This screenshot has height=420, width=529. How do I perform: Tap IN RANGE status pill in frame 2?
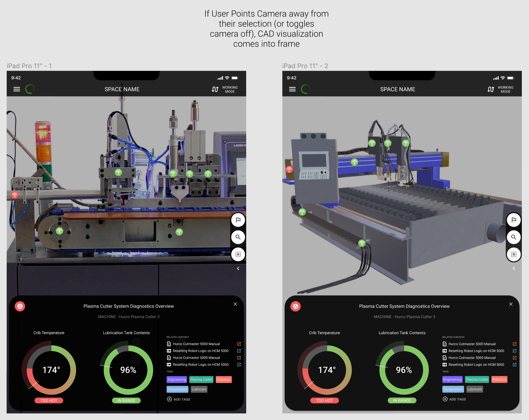pyautogui.click(x=402, y=400)
